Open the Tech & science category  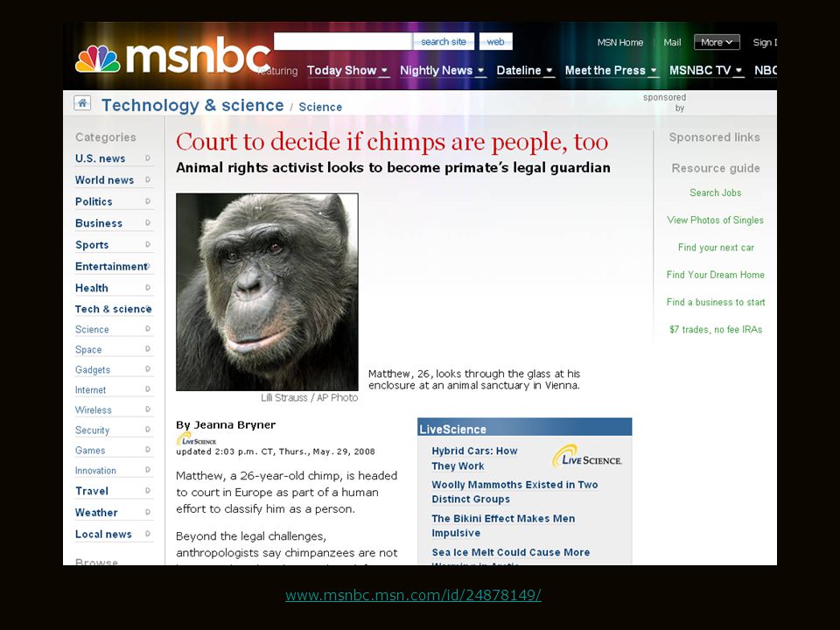tap(113, 309)
